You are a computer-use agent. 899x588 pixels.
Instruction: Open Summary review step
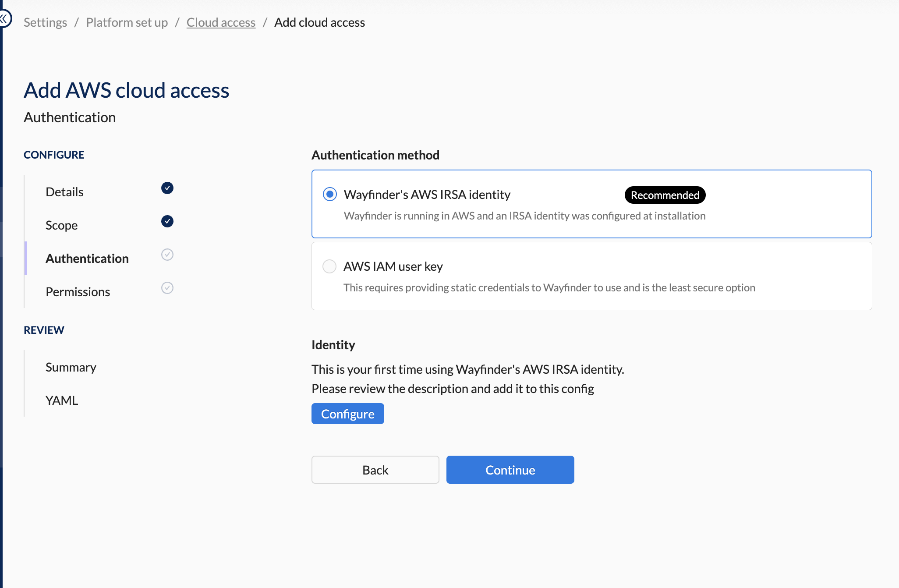coord(71,367)
